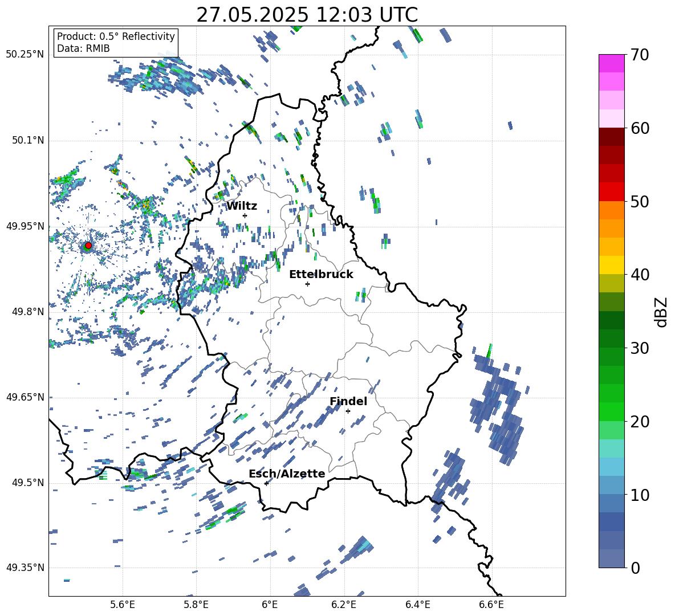This screenshot has width=675, height=616.
Task: Click the 6.4°E longitude label
Action: (417, 605)
